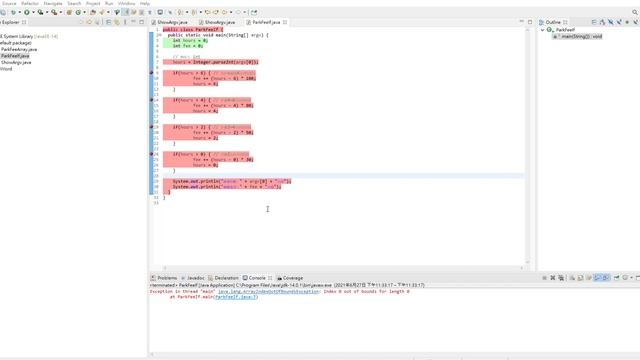Go to last edit location icon
This screenshot has width=640, height=360.
coord(207,12)
